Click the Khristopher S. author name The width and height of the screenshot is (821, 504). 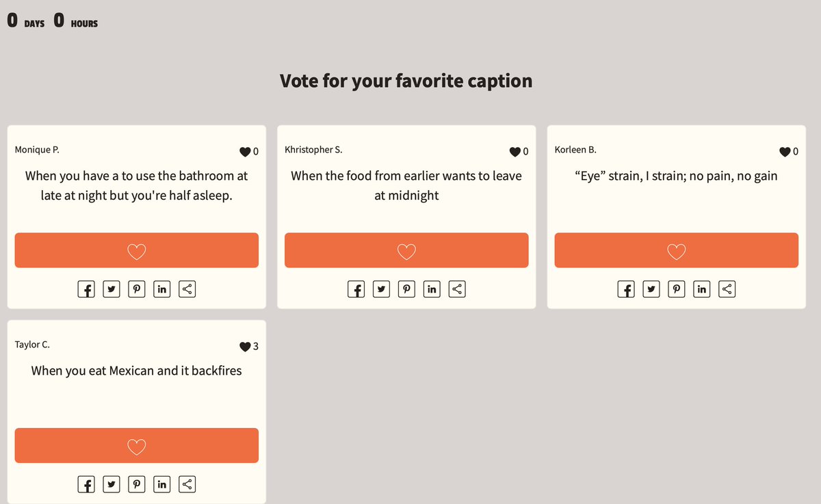(x=313, y=150)
